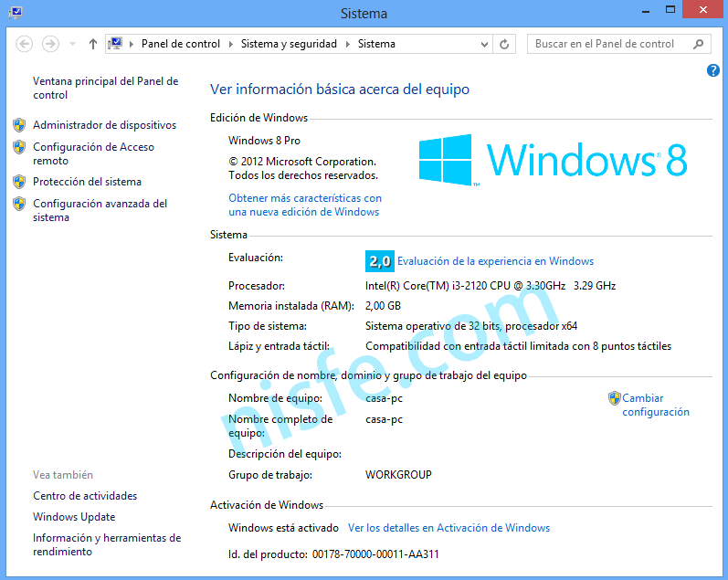
Task: Open Windows Update link
Action: [x=74, y=516]
